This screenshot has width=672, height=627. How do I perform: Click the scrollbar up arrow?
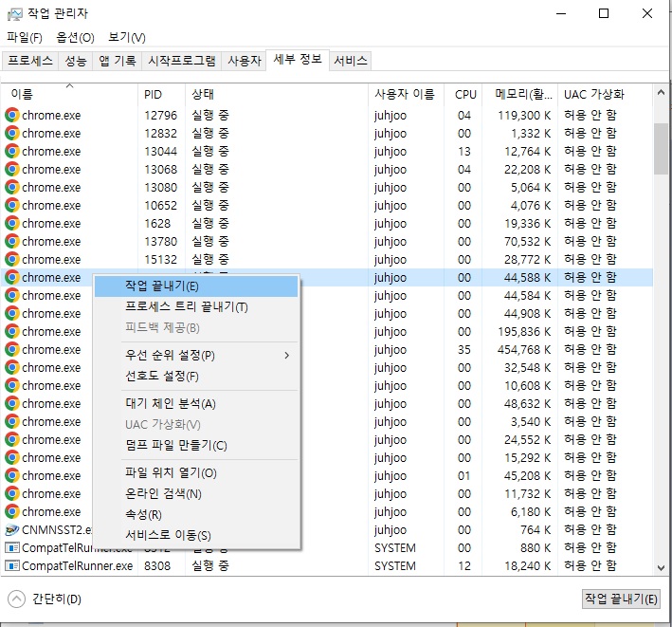point(661,92)
